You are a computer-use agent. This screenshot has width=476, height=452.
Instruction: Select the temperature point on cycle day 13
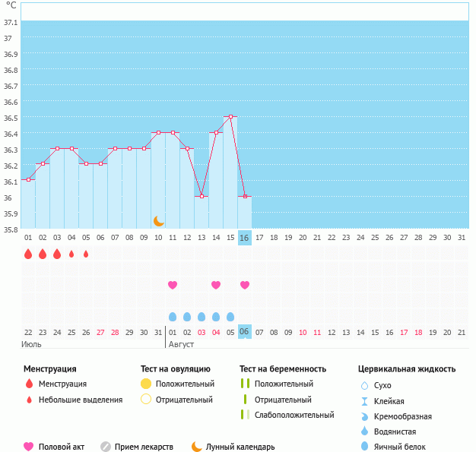point(202,196)
